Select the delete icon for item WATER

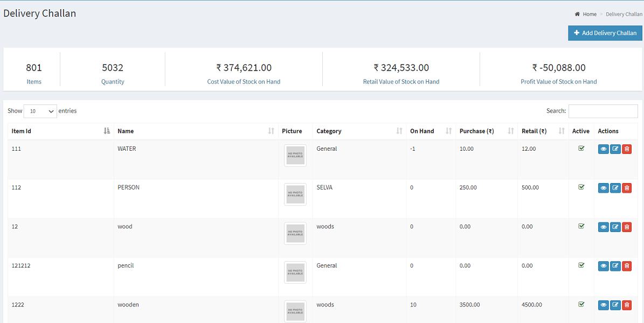627,149
